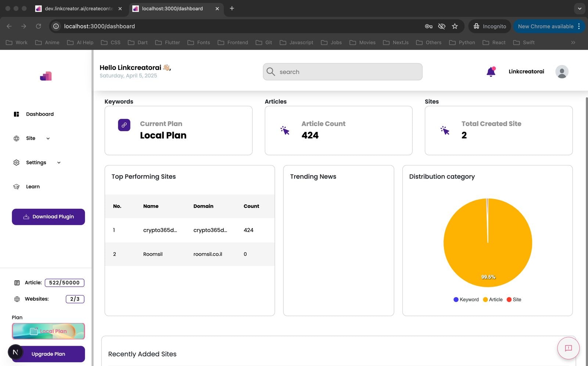Toggle the Keyword legend in chart
This screenshot has width=588, height=366.
[x=466, y=299]
